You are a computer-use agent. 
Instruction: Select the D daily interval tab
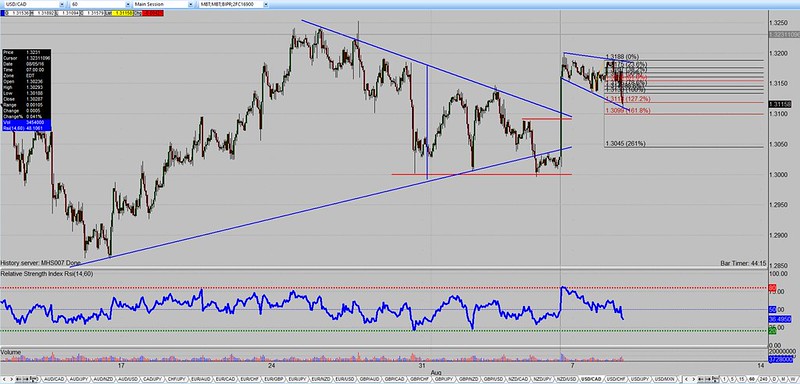[774, 379]
